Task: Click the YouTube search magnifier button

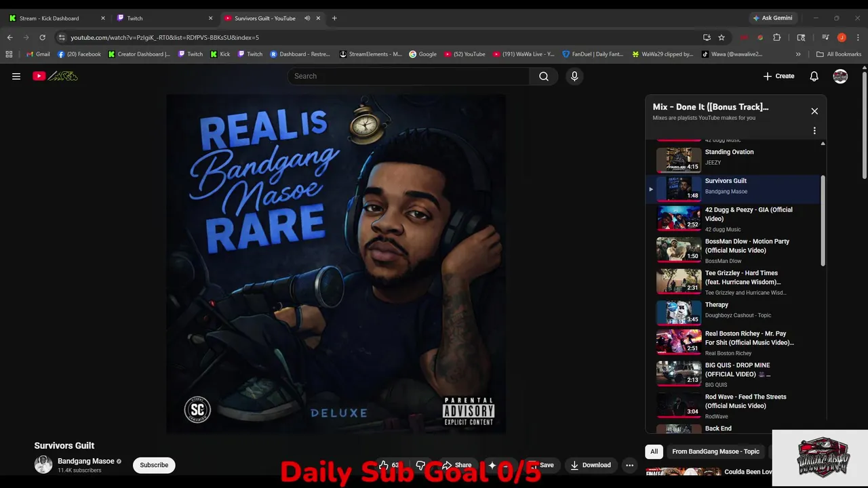Action: click(544, 76)
